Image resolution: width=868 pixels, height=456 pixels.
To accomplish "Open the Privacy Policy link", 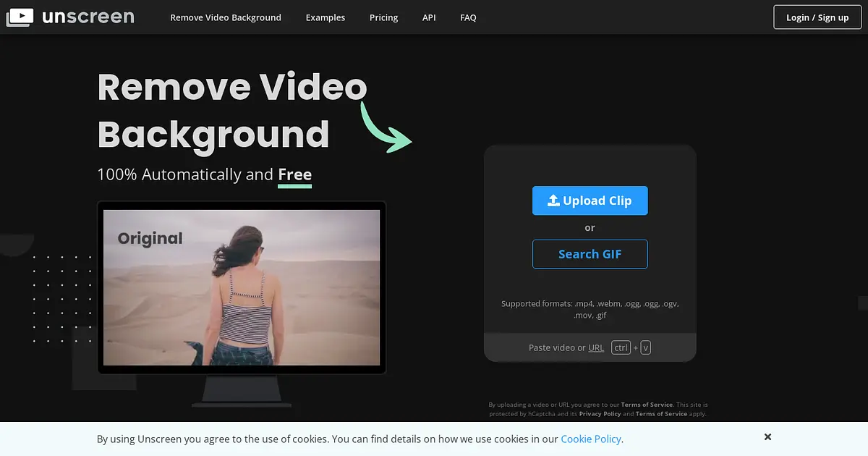I will click(x=600, y=414).
